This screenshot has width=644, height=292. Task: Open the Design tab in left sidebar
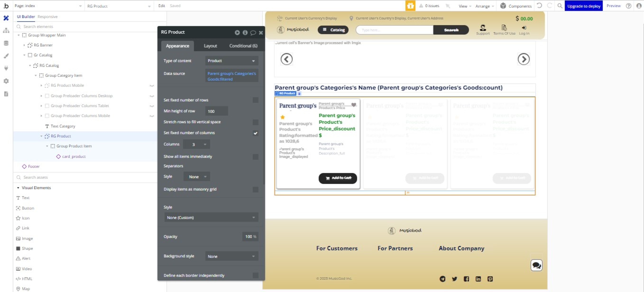[6, 18]
